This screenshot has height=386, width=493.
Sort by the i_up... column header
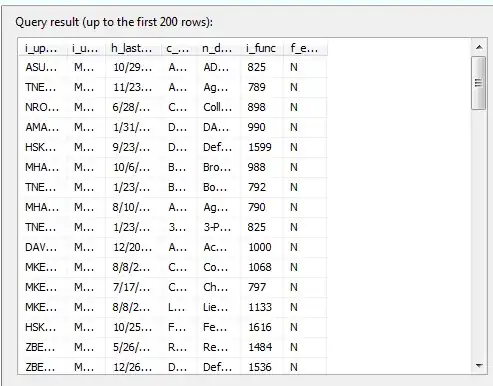point(42,48)
